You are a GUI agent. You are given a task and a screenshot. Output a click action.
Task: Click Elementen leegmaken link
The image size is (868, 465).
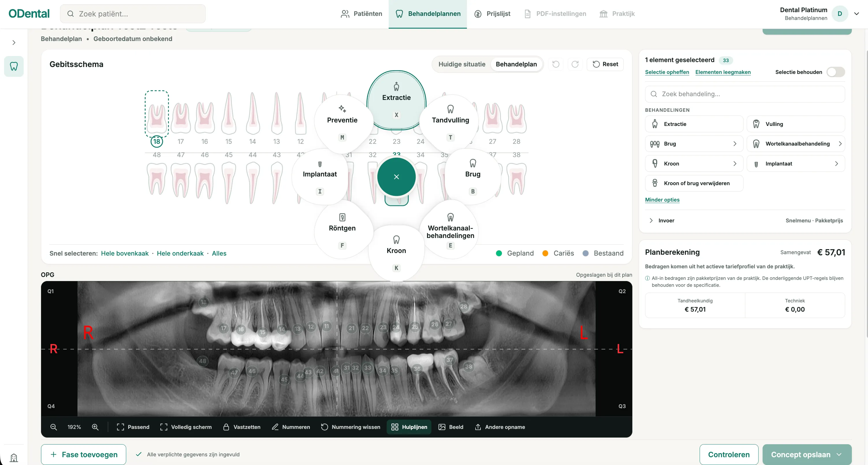point(723,72)
